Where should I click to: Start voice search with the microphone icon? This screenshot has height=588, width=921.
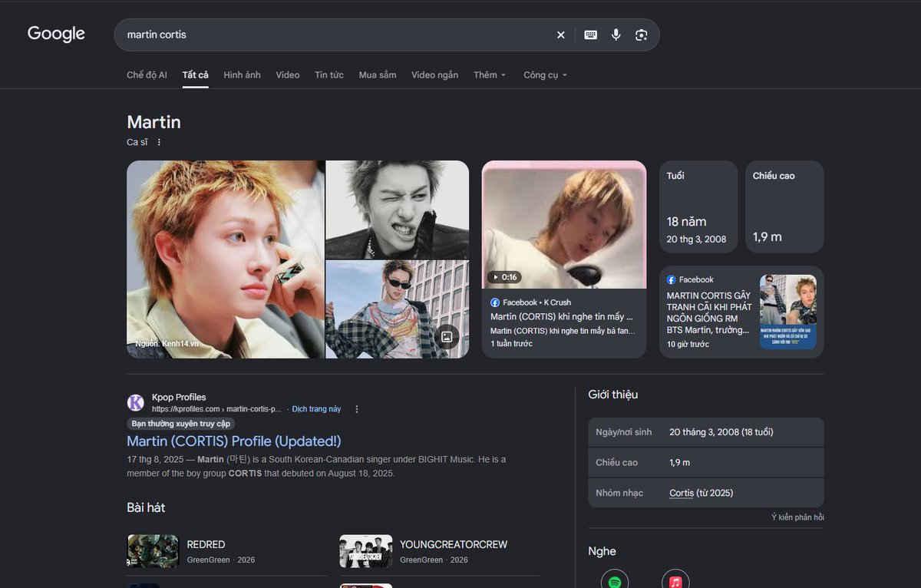tap(616, 35)
